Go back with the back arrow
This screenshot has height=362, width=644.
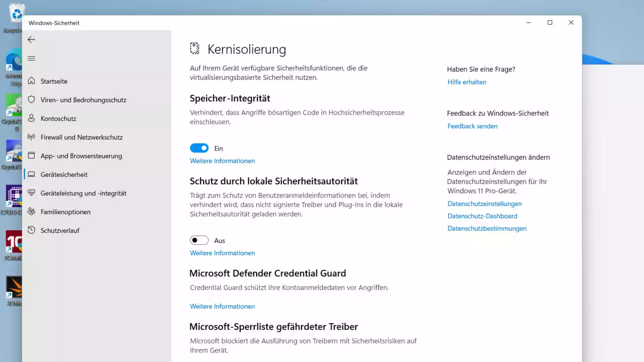tap(31, 40)
